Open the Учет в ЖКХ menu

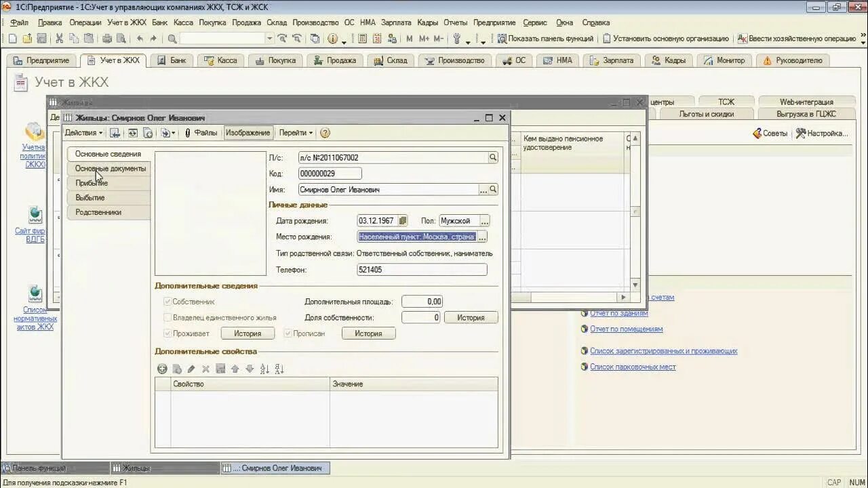126,22
